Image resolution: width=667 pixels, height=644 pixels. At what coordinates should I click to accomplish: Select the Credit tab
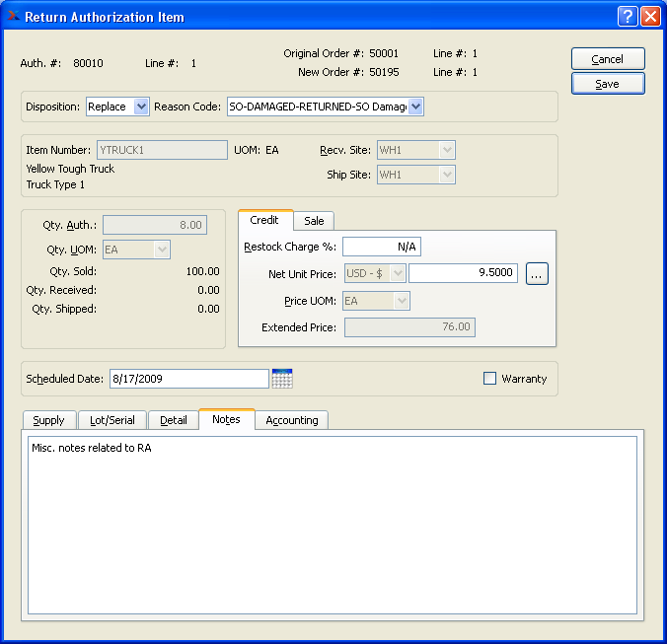tap(264, 220)
